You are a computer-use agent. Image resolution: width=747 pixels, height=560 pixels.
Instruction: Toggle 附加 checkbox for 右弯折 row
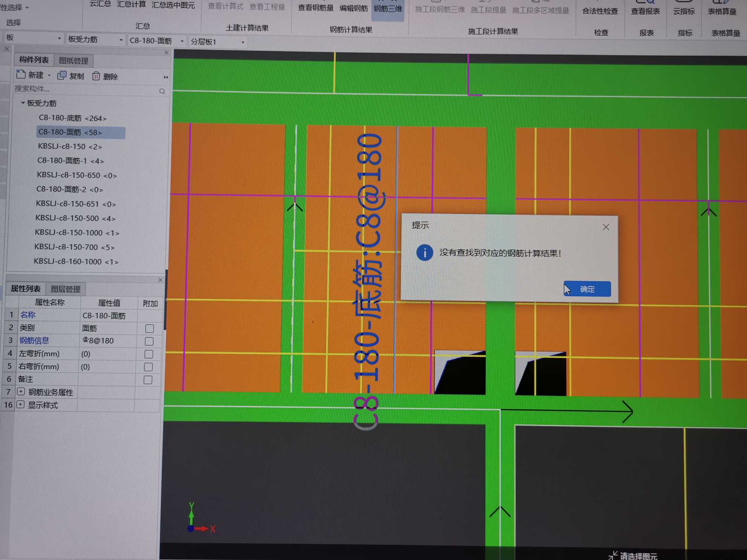[x=148, y=367]
